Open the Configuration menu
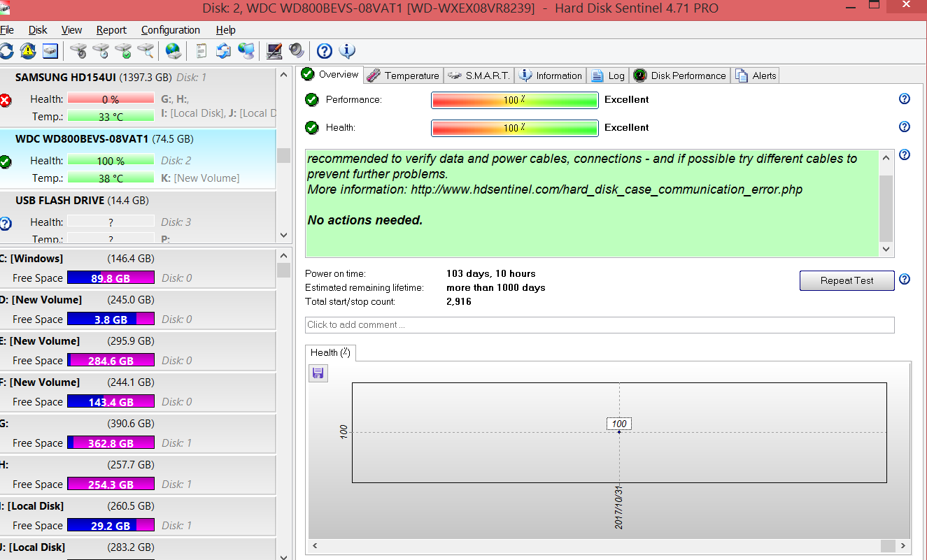Screen dimensions: 927x560 pos(171,30)
